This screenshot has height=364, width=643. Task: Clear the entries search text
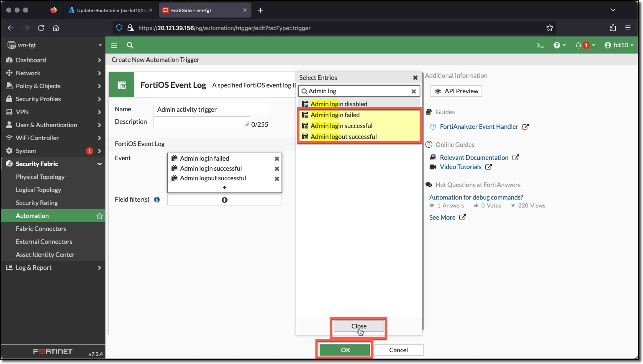click(414, 92)
